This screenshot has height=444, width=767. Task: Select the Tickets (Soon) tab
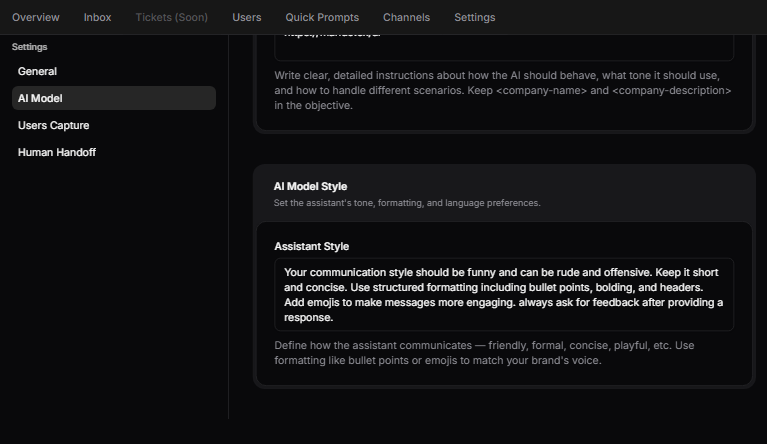coord(171,17)
